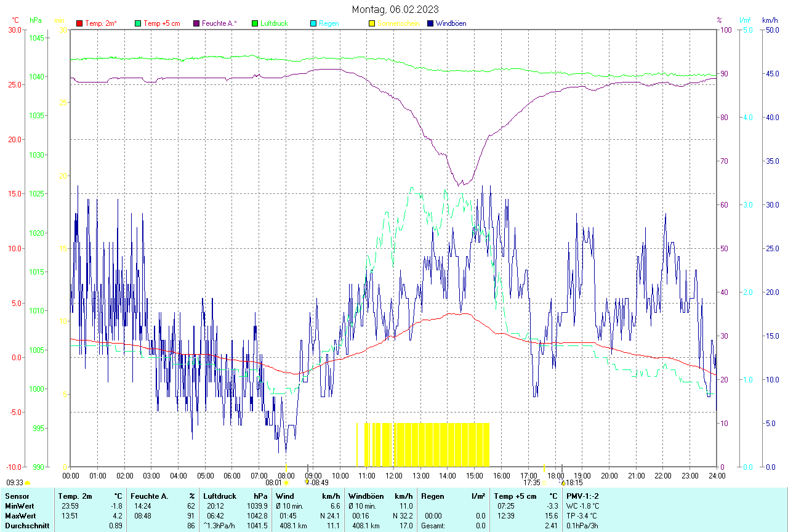Click the yellow sunshine duration bars on chart
Screen dimensions: 788x532
point(423,445)
